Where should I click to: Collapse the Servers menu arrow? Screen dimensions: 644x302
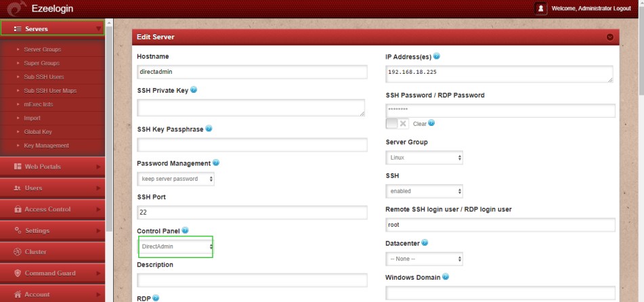click(99, 28)
